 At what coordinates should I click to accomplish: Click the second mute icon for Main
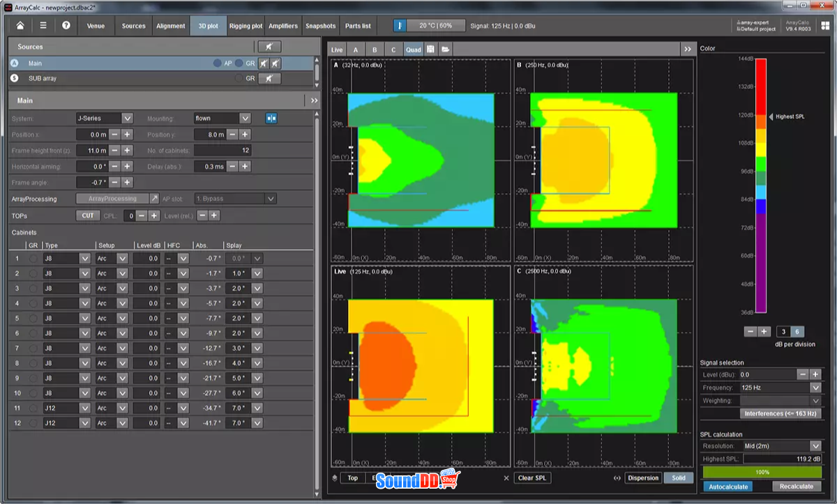click(276, 63)
